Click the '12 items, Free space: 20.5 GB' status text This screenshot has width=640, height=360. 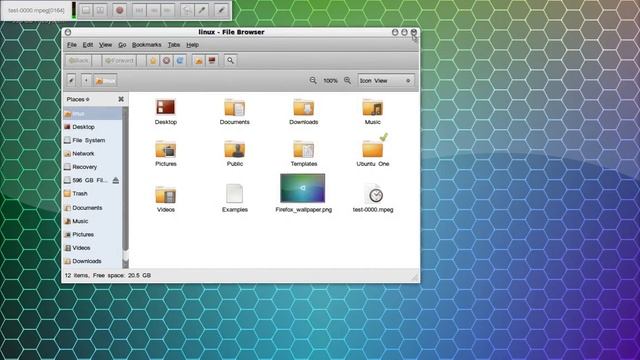pos(108,276)
